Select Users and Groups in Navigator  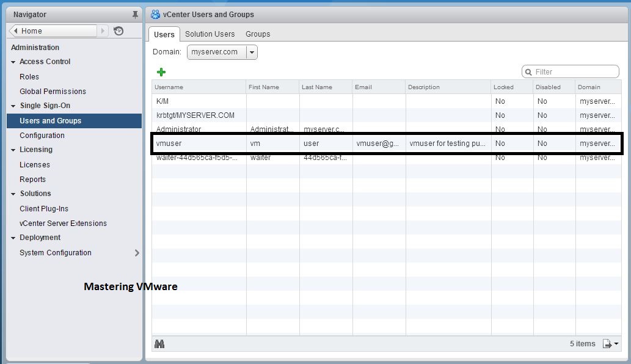[x=74, y=121]
